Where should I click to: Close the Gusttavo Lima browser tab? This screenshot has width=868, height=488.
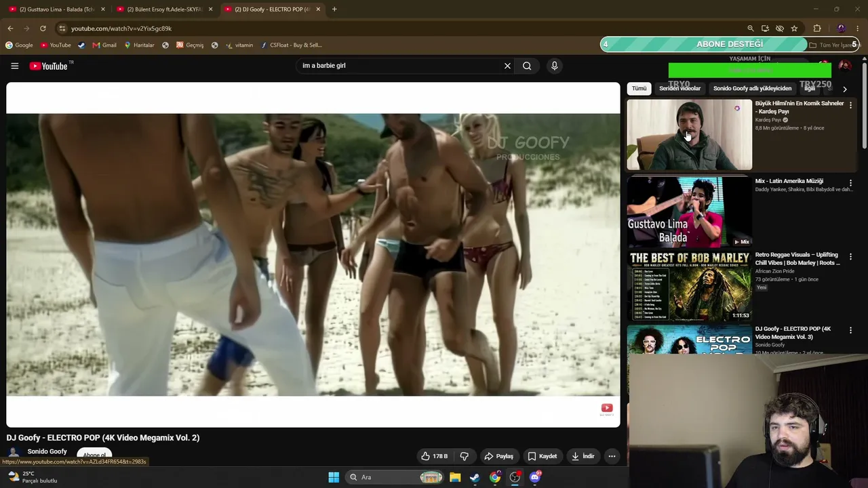click(x=103, y=9)
